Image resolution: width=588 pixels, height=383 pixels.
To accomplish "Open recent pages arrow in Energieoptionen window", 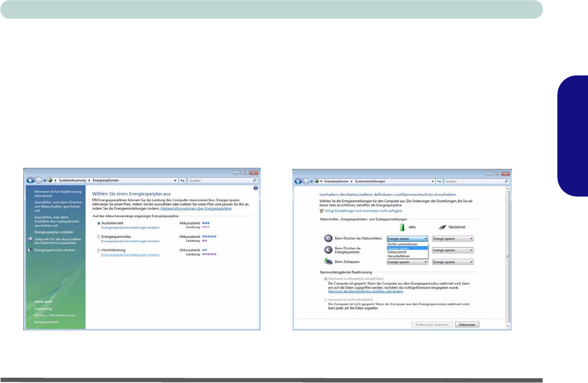I will click(45, 181).
